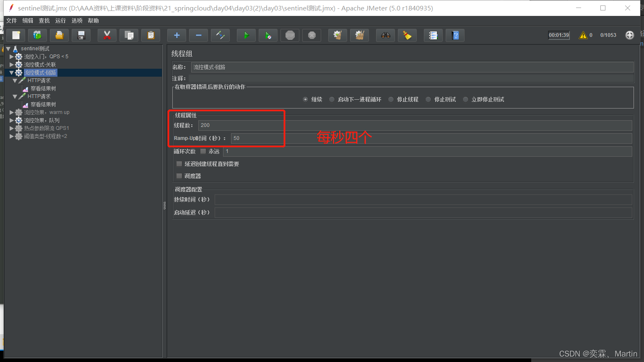Check the 调度器 scheduler checkbox

point(179,176)
